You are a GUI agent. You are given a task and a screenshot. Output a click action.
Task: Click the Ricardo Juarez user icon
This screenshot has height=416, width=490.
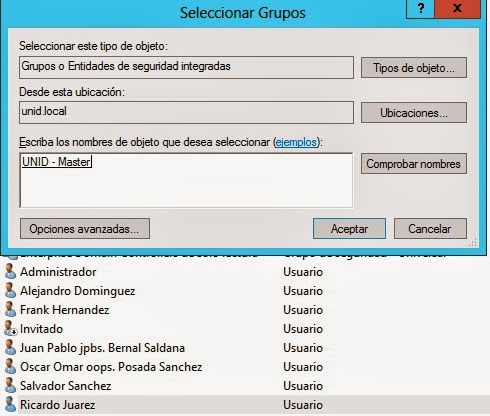pos(10,405)
